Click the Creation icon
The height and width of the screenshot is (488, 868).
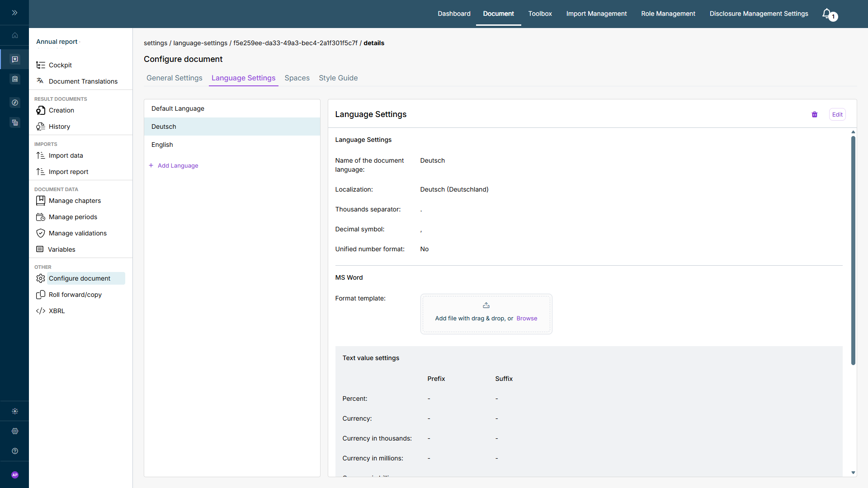41,110
